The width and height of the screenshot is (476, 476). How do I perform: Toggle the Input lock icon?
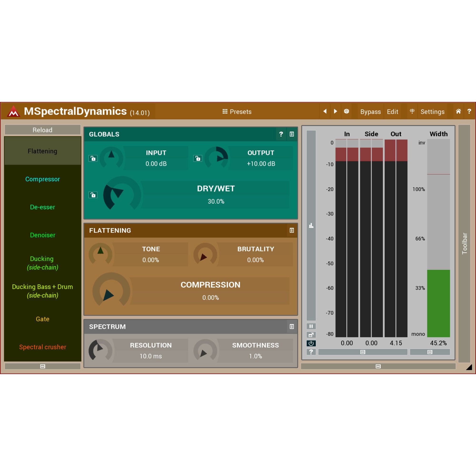(93, 158)
